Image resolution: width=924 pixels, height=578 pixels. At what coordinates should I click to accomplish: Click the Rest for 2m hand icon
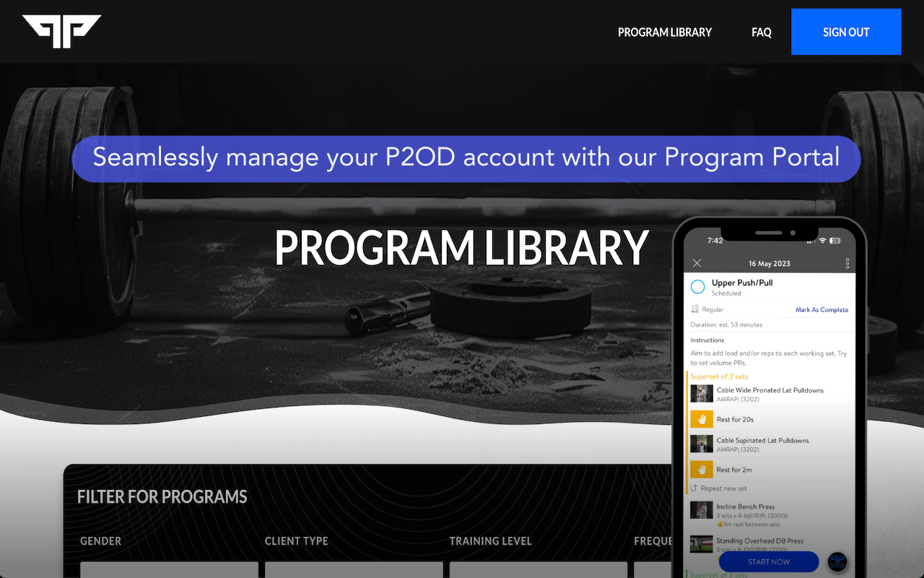pos(702,470)
